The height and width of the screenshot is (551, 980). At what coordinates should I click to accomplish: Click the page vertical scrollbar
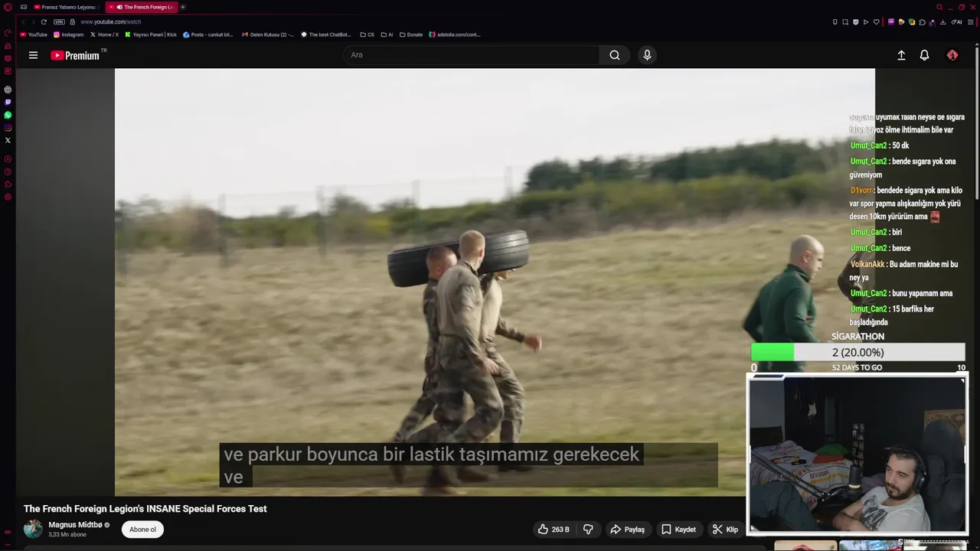pyautogui.click(x=977, y=122)
